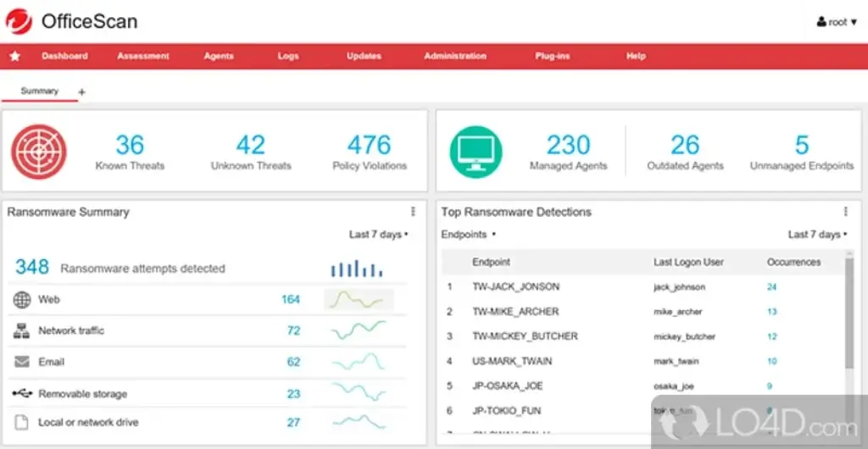The image size is (868, 449).
Task: Select the Summary tab
Action: (x=40, y=91)
